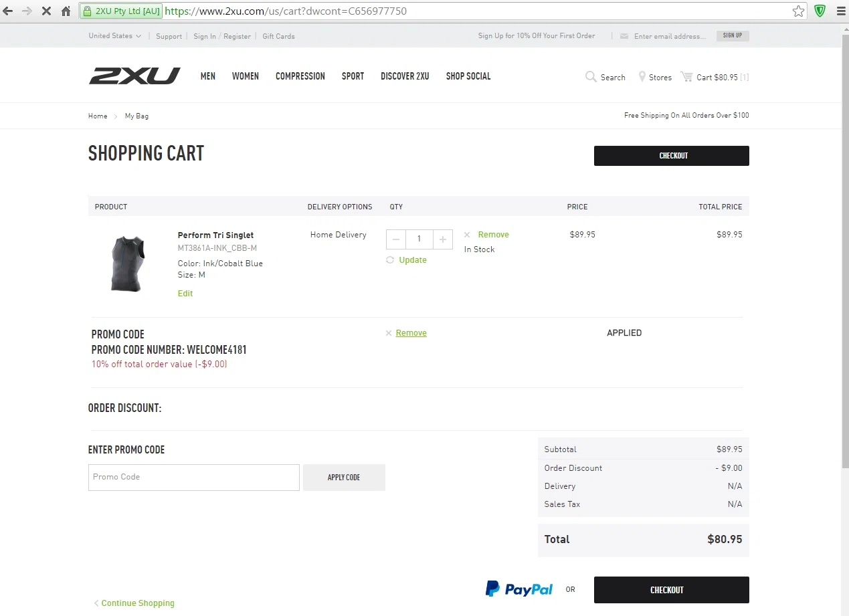
Task: Click the shopping cart icon
Action: tap(686, 77)
